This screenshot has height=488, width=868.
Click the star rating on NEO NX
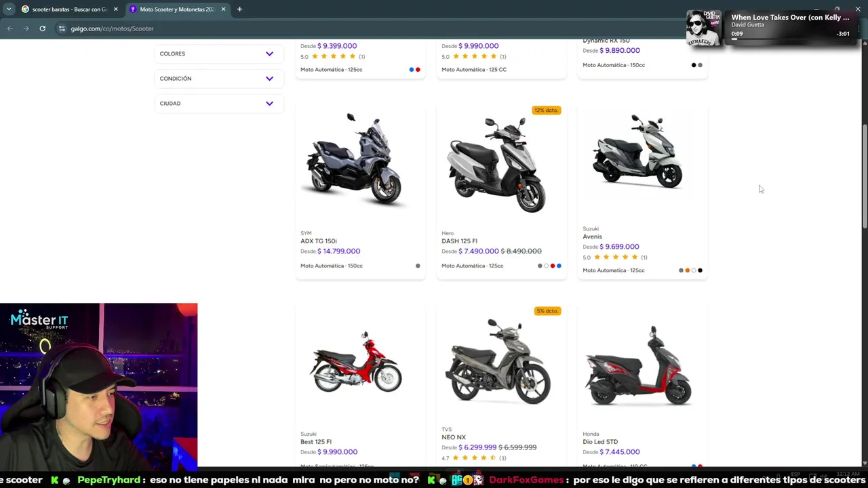tap(475, 458)
